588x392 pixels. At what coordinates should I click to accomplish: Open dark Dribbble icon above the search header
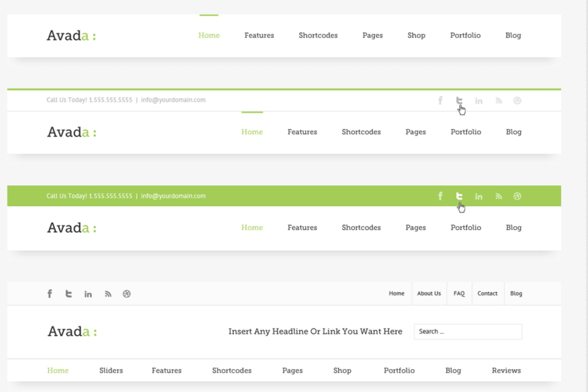click(127, 294)
